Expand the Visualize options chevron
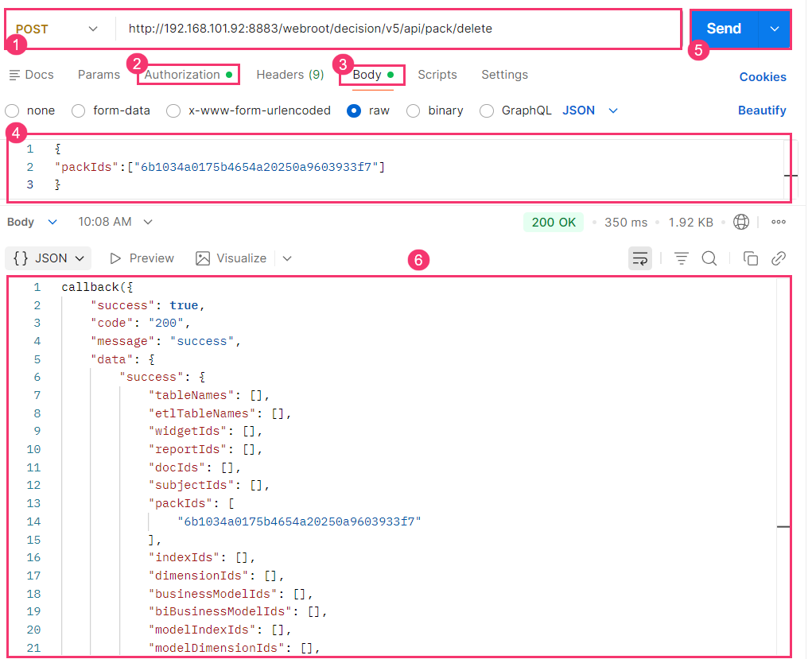812x659 pixels. pyautogui.click(x=287, y=258)
